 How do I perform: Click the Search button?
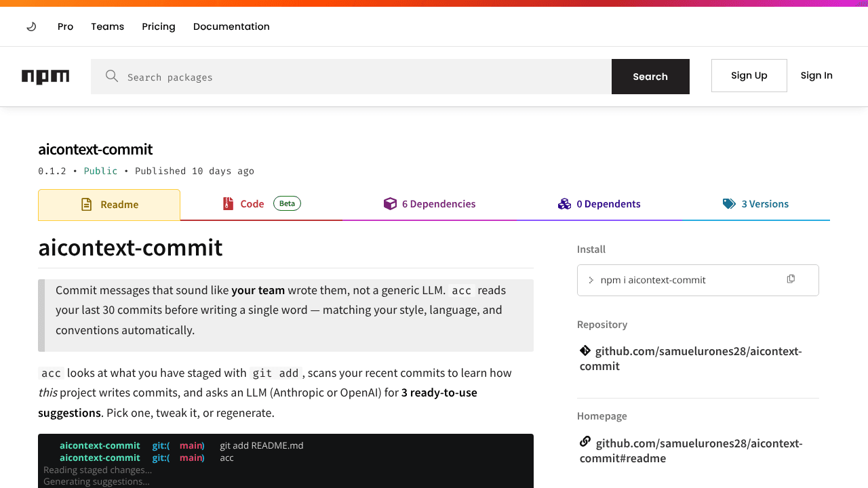(x=650, y=77)
